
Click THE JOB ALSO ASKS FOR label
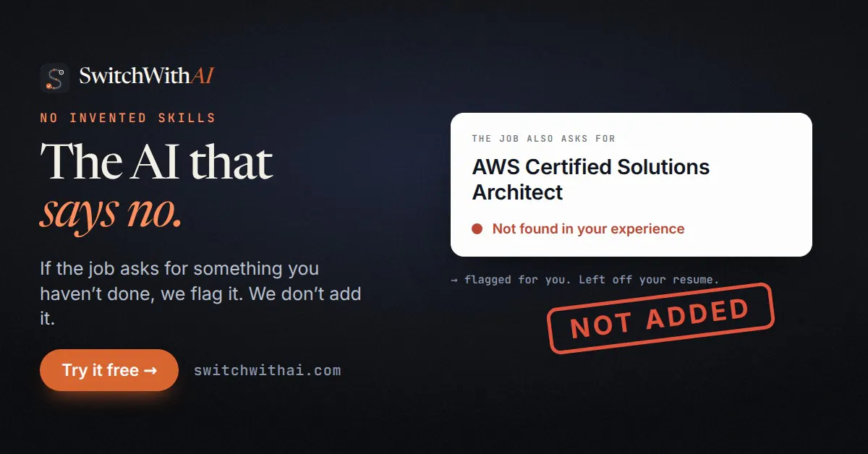544,139
